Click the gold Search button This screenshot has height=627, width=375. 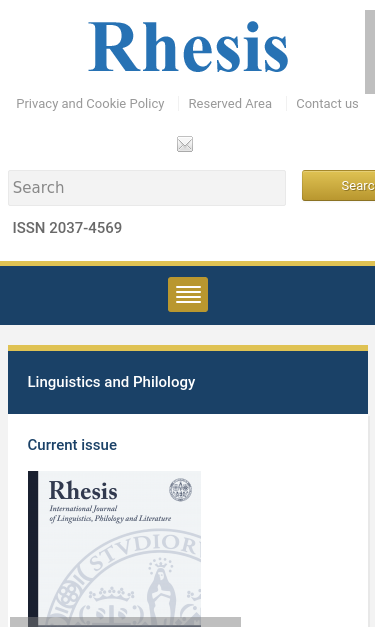339,186
